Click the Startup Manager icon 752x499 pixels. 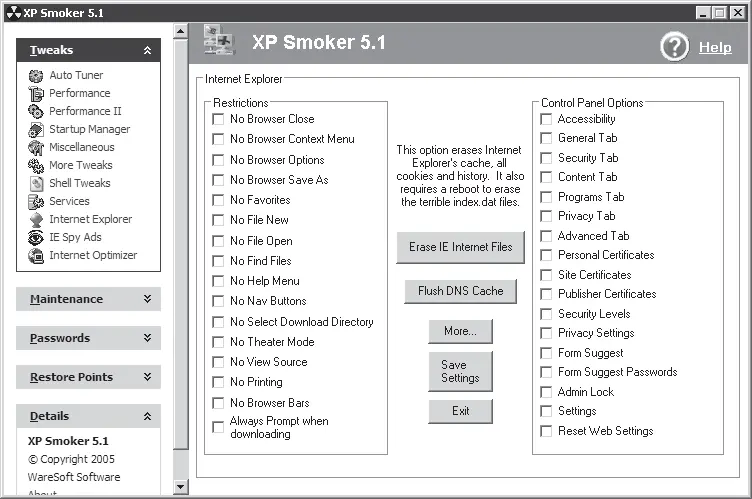(36, 130)
